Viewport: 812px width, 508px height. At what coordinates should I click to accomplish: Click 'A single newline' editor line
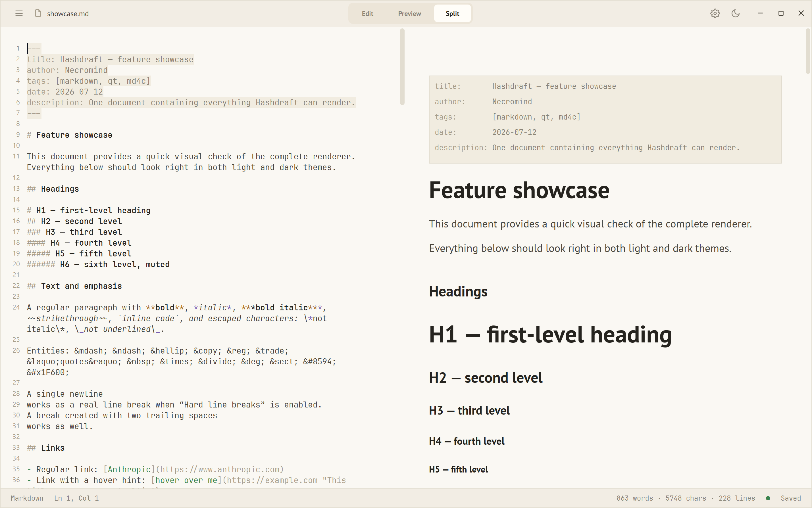pos(65,394)
